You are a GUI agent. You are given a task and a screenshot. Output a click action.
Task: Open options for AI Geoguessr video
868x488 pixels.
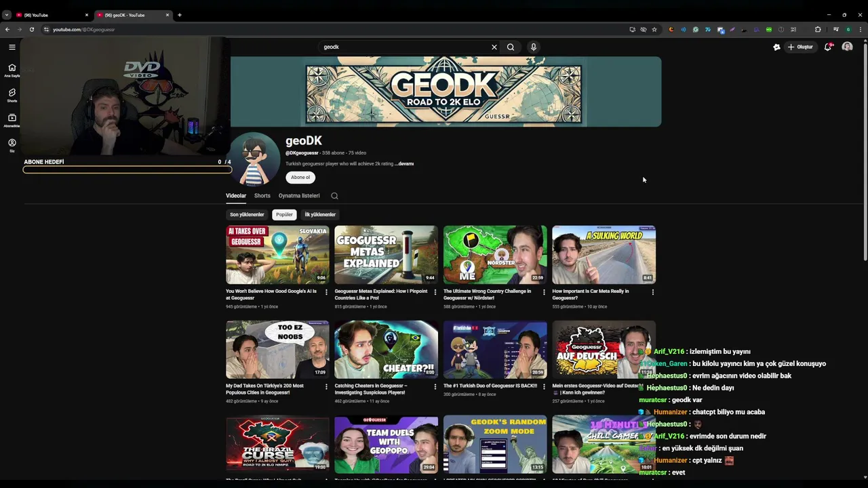point(326,292)
